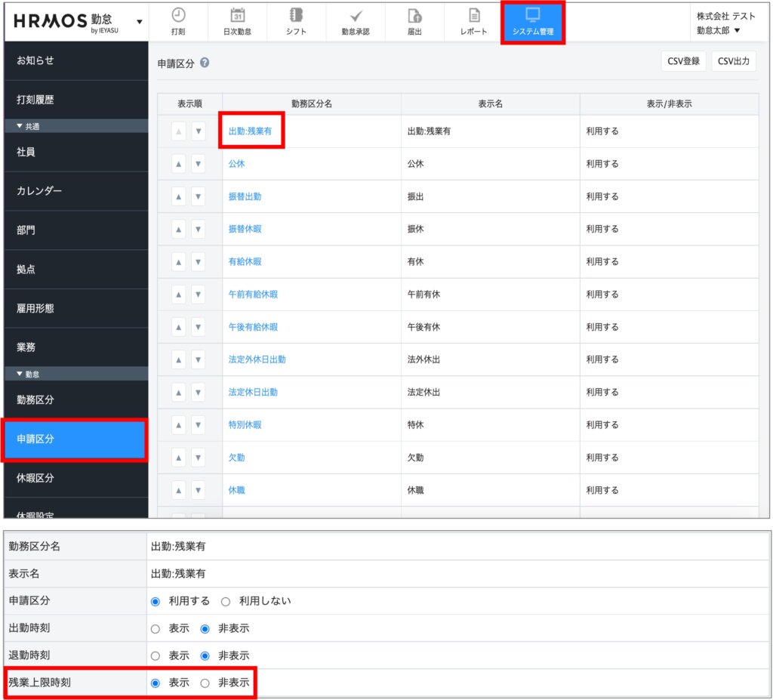Move 有給休暇 row up in display order

tap(178, 262)
